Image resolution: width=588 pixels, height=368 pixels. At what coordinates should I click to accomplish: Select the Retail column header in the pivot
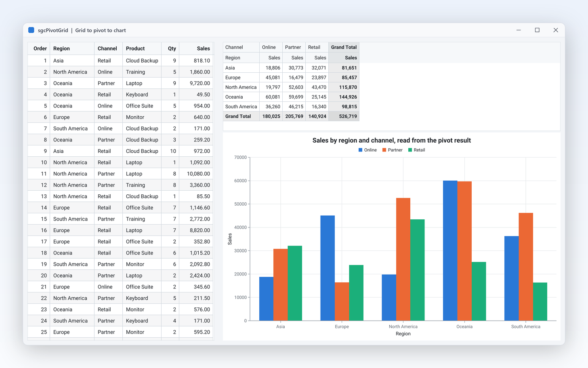pyautogui.click(x=317, y=47)
